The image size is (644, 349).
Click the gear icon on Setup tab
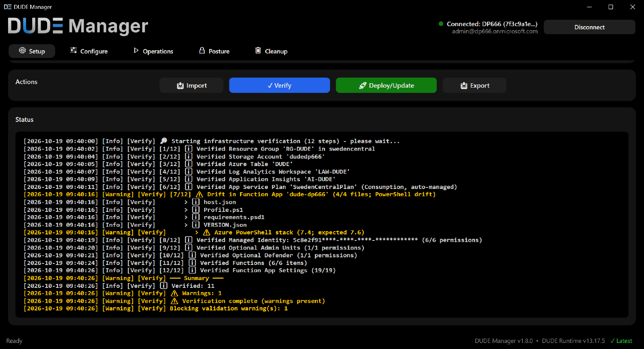click(x=23, y=51)
